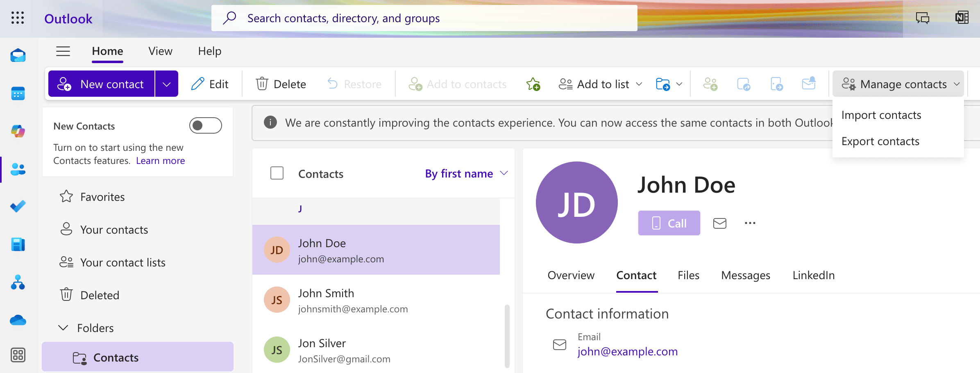Turn on the New Contacts toggle
The width and height of the screenshot is (980, 373).
(x=206, y=125)
